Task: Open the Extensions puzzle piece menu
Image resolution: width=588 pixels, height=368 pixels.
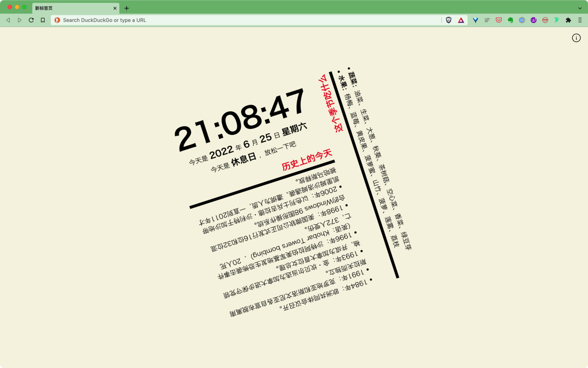Action: coord(568,20)
